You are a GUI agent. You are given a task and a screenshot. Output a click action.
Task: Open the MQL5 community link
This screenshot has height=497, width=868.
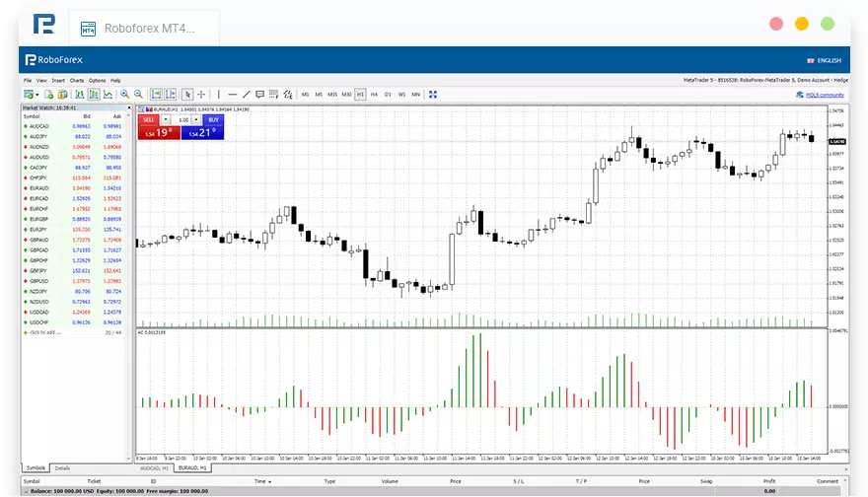coord(820,95)
